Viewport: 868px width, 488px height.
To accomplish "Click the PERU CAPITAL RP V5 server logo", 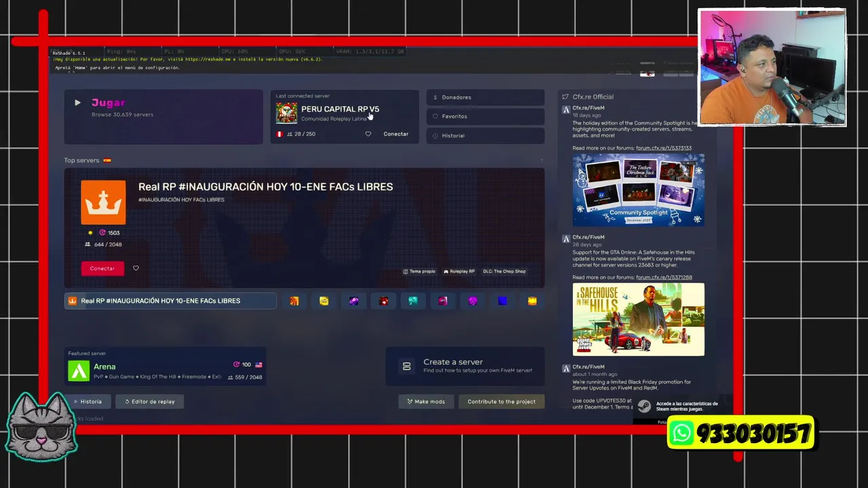I will coord(286,113).
